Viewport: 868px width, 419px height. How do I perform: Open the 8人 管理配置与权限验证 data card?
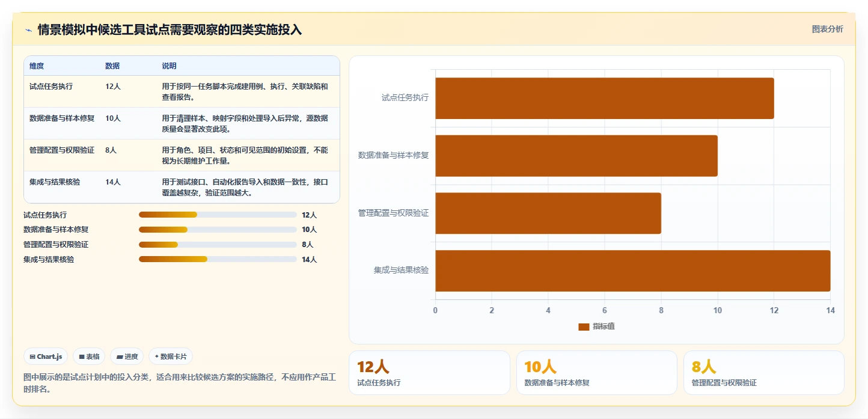click(x=764, y=373)
